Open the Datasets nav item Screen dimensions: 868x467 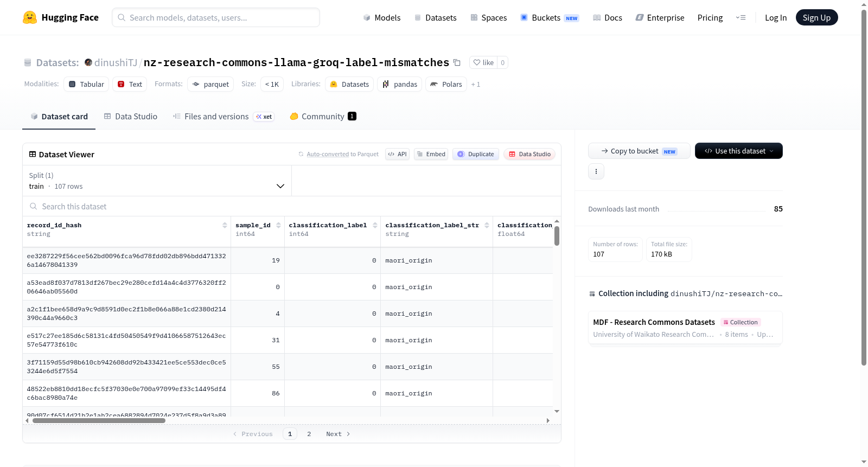click(435, 17)
